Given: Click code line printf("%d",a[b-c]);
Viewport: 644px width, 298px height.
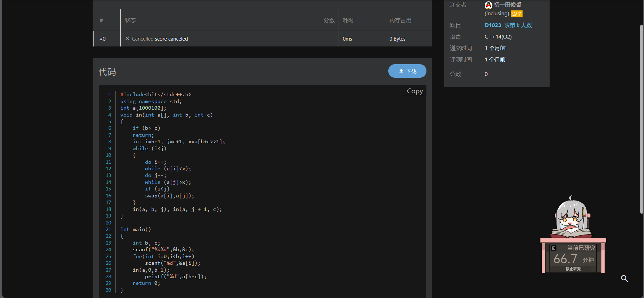Looking at the screenshot, I should [x=176, y=276].
